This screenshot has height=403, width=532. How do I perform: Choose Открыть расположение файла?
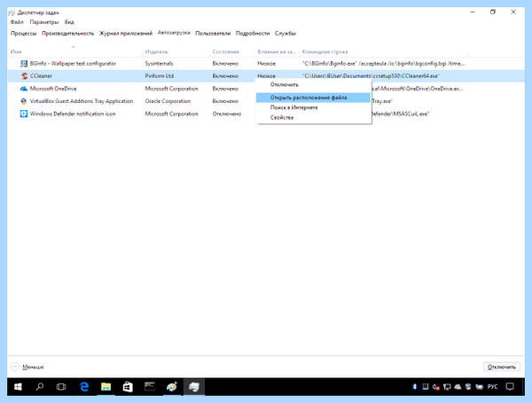tap(313, 98)
